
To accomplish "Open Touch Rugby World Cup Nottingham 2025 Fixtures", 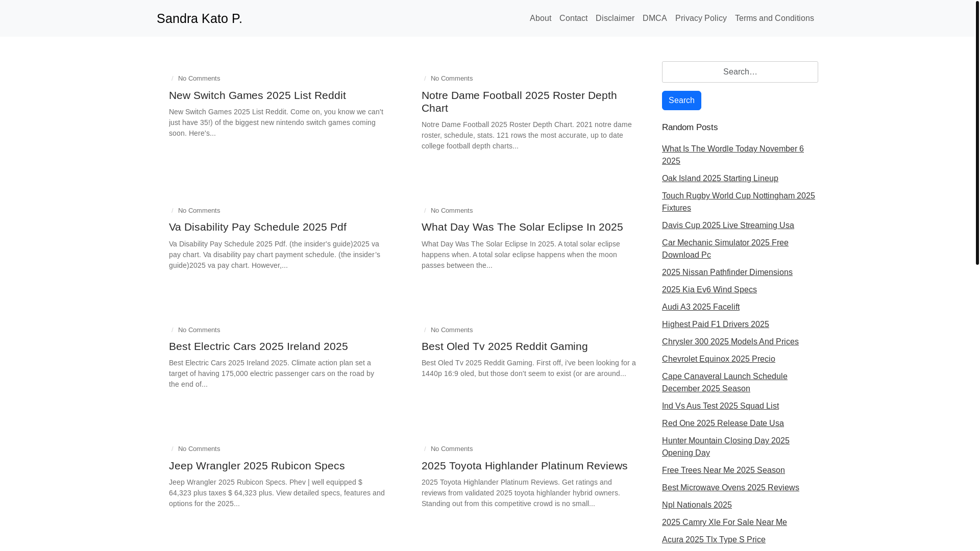I will 738,202.
